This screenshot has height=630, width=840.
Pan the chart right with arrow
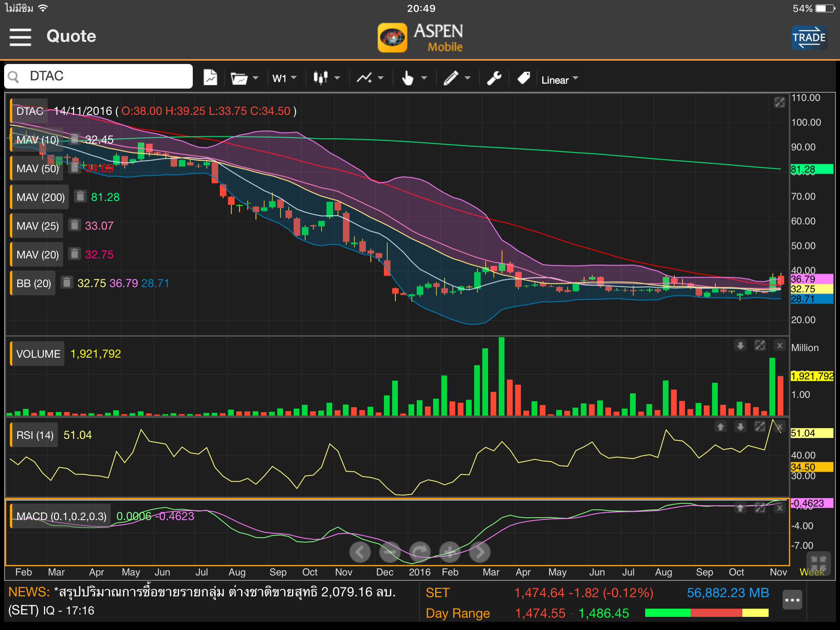[x=480, y=552]
